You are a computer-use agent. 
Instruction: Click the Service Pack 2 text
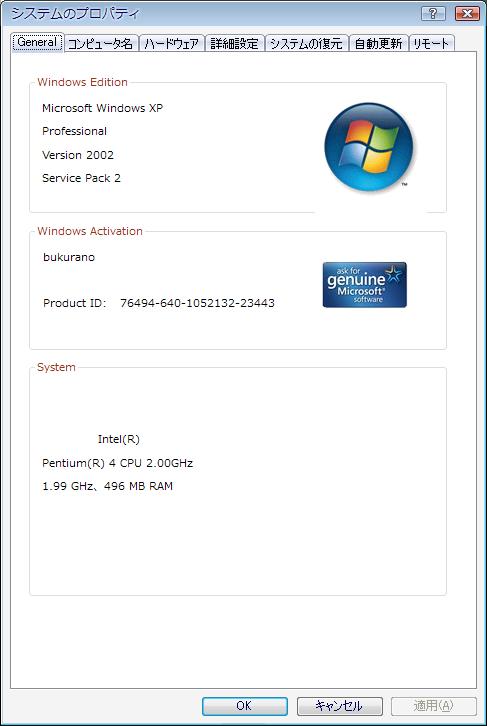(81, 178)
